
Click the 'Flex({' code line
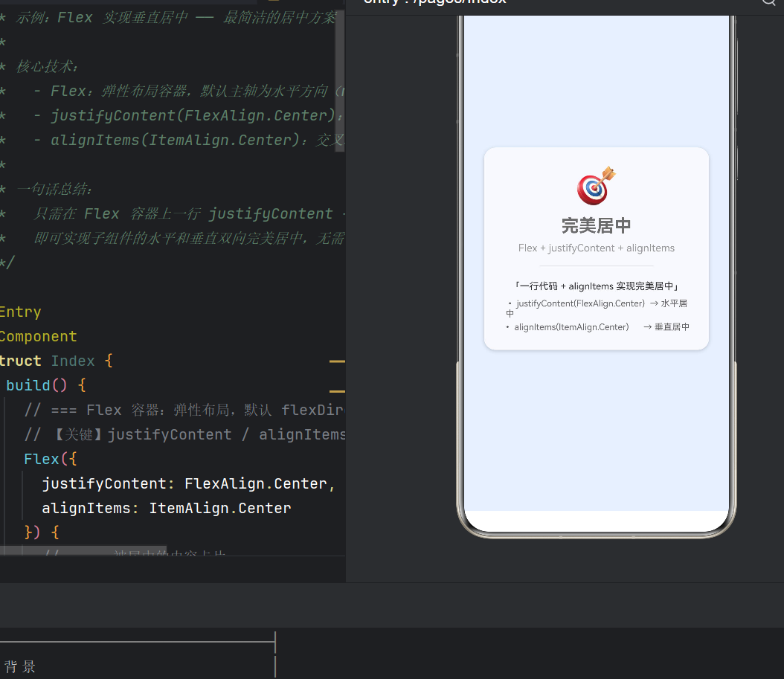pos(51,459)
